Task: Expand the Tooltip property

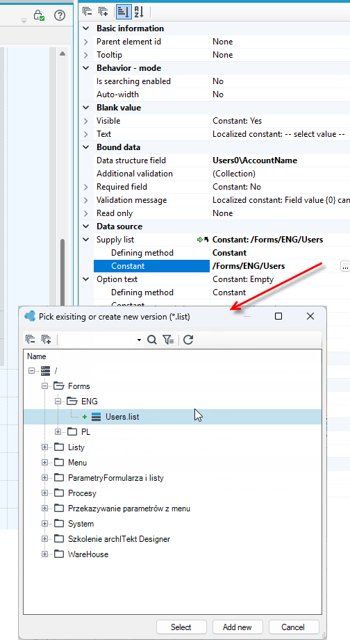Action: pyautogui.click(x=85, y=55)
